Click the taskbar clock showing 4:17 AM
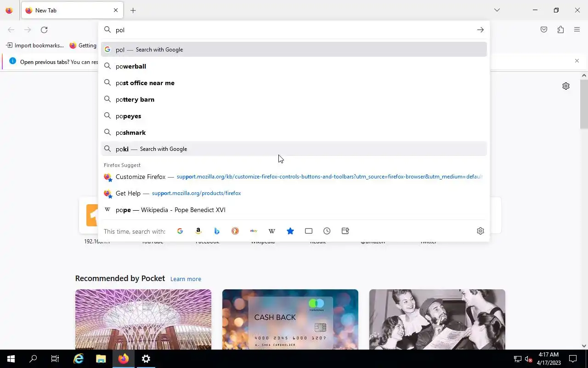This screenshot has width=588, height=368. coord(548,359)
